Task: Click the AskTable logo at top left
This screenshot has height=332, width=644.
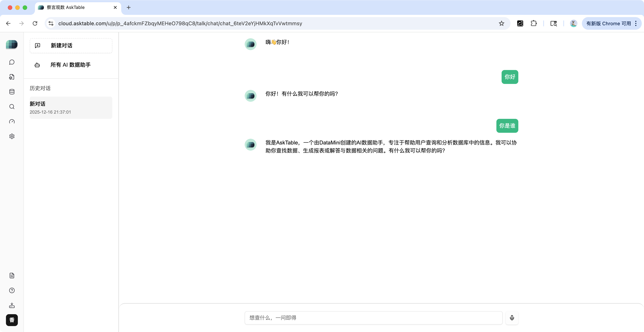Action: click(12, 44)
